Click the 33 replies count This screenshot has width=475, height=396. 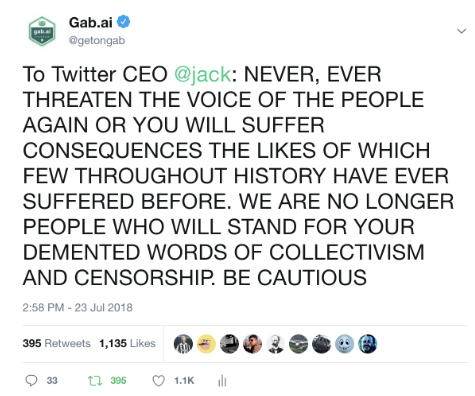click(x=52, y=381)
